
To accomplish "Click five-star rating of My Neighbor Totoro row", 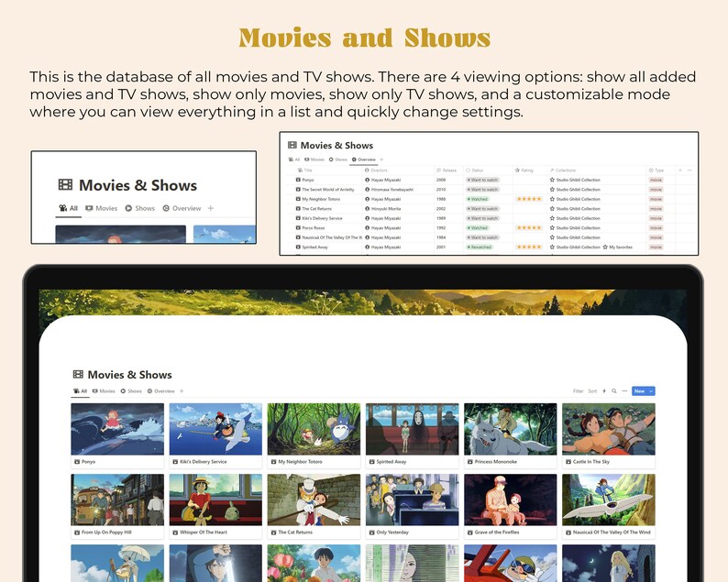I will click(x=529, y=199).
